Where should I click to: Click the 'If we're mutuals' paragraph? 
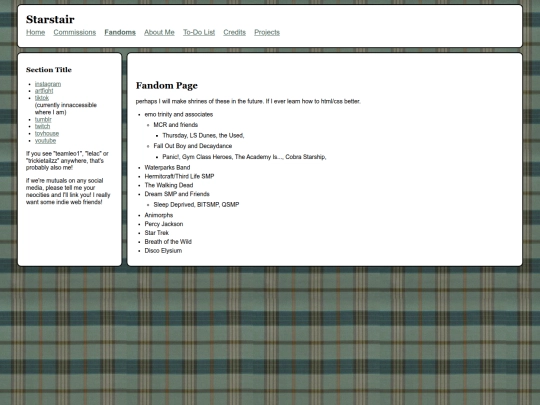tap(68, 191)
